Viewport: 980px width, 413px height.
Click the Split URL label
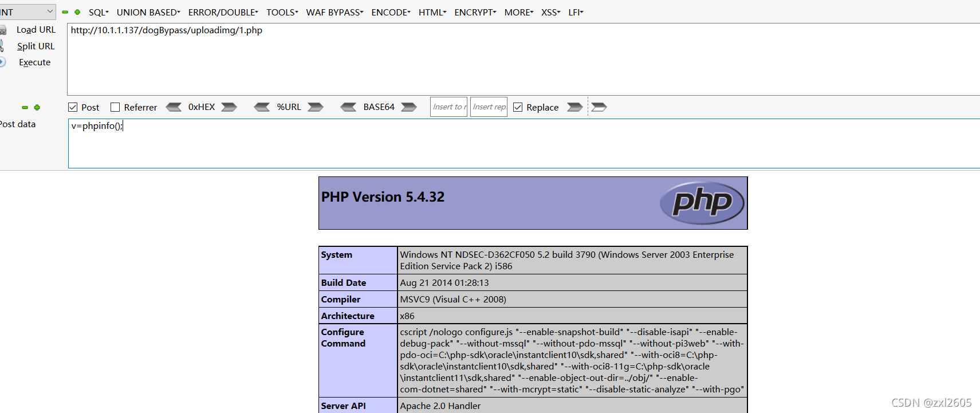[36, 46]
